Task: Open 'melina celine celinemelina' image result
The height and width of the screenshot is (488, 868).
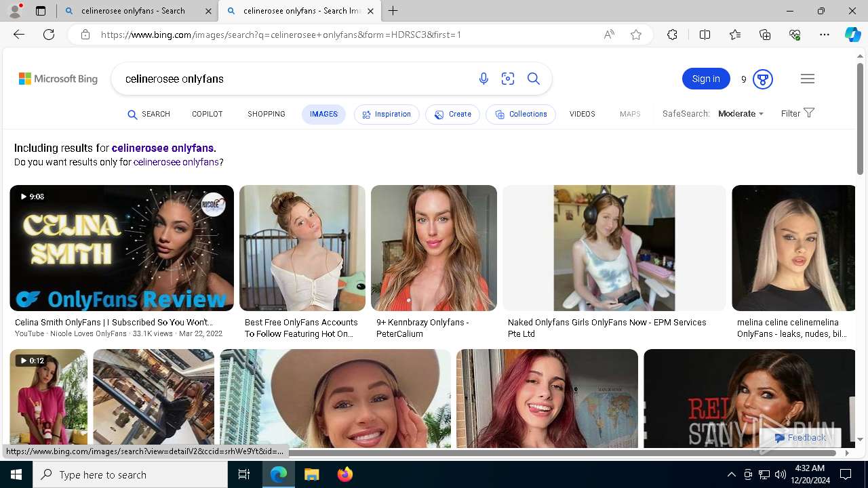Action: click(x=793, y=248)
